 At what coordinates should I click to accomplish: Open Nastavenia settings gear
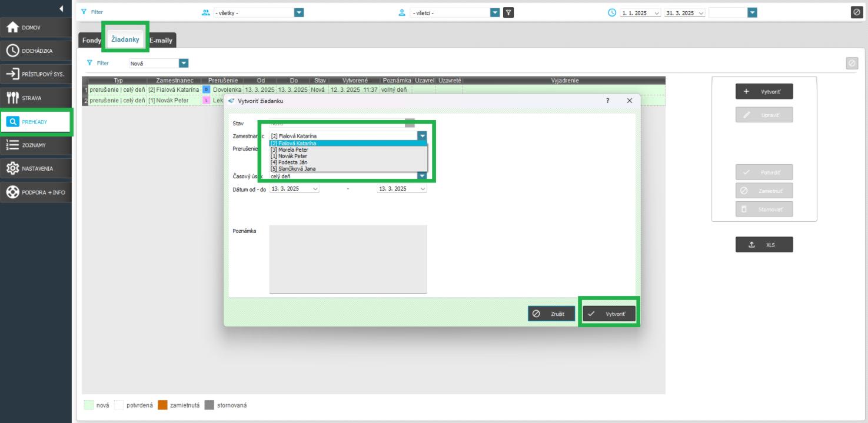pos(36,168)
